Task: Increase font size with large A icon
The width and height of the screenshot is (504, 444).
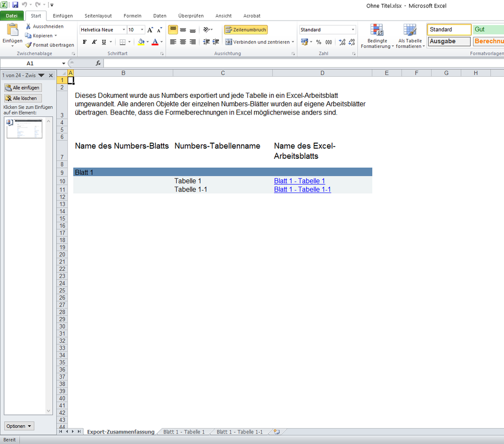Action: click(150, 30)
